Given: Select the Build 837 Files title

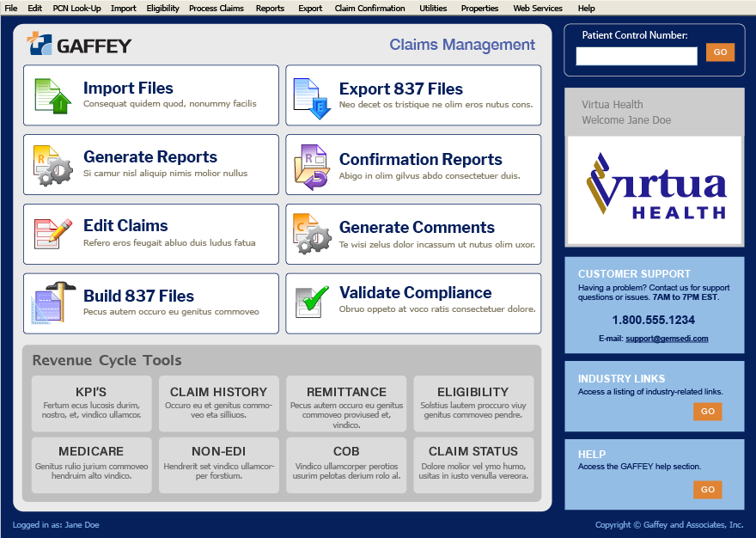Looking at the screenshot, I should click(138, 296).
